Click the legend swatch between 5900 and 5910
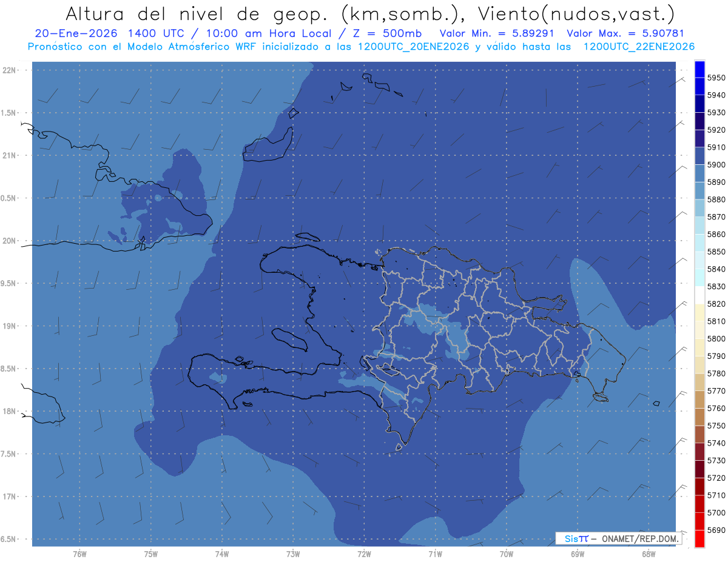This screenshot has height=562, width=728. coord(699,156)
